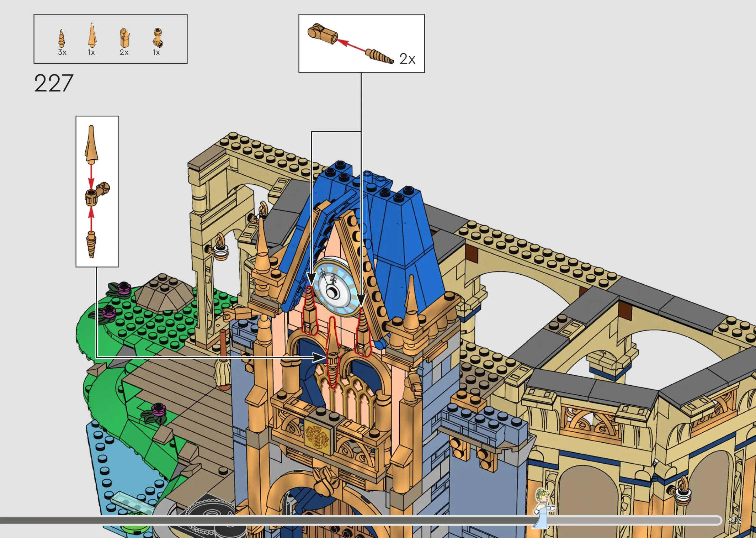Screen dimensions: 756x538
Task: Click the rightmost connector part in parts list
Action: 158,37
